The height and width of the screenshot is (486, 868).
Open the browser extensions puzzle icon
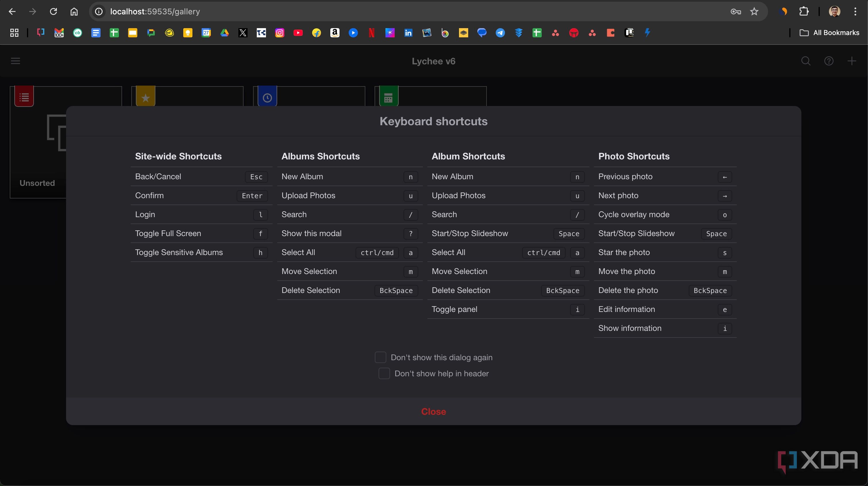click(804, 11)
